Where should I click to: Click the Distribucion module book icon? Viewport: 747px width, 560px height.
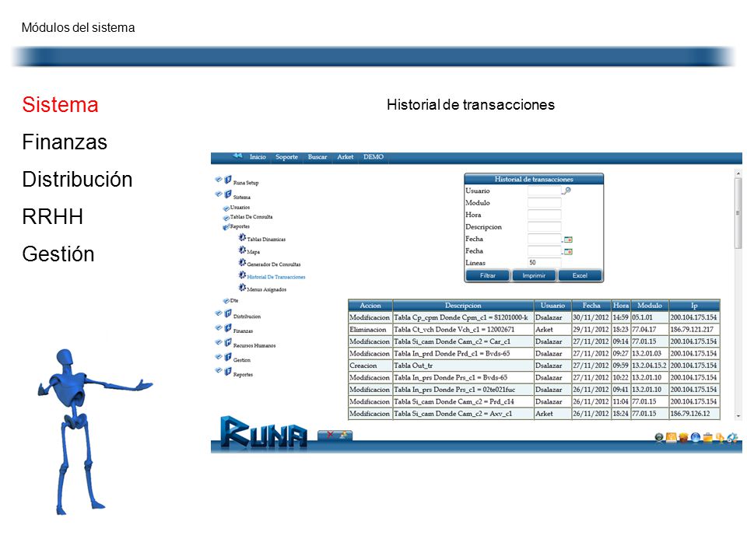(x=228, y=313)
